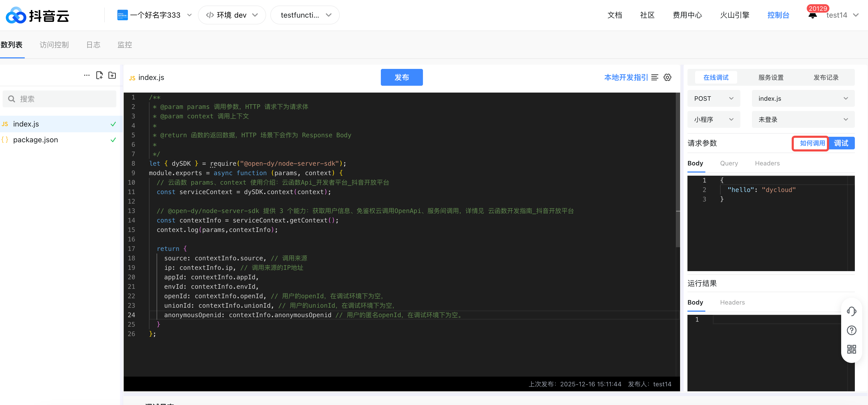Open the 日志 tab

(x=93, y=45)
